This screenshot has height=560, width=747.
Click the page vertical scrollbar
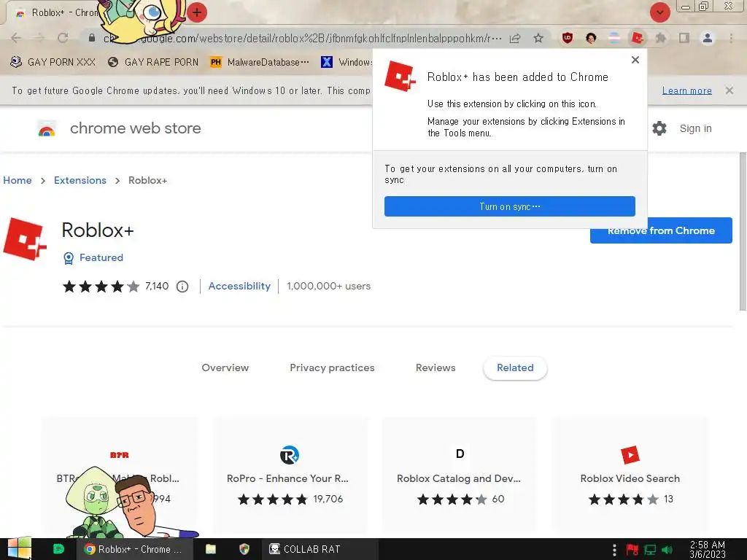(743, 231)
